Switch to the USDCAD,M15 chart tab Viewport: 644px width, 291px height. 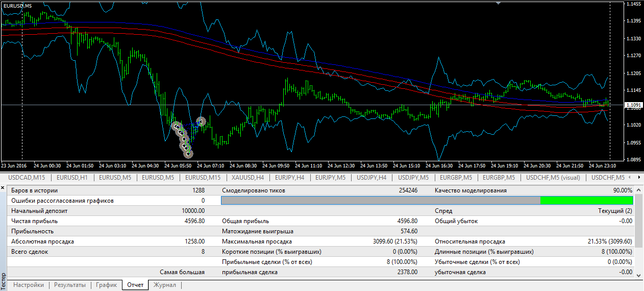[27, 178]
